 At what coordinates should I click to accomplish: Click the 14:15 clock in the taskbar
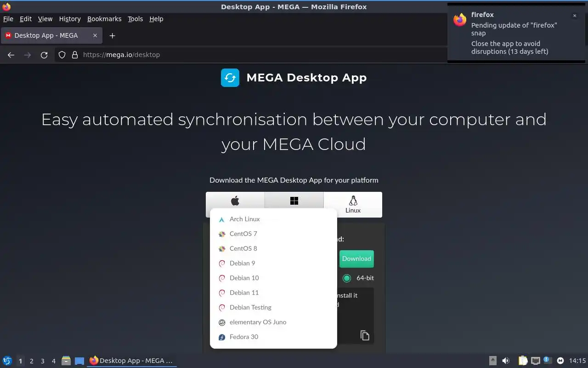pyautogui.click(x=577, y=361)
